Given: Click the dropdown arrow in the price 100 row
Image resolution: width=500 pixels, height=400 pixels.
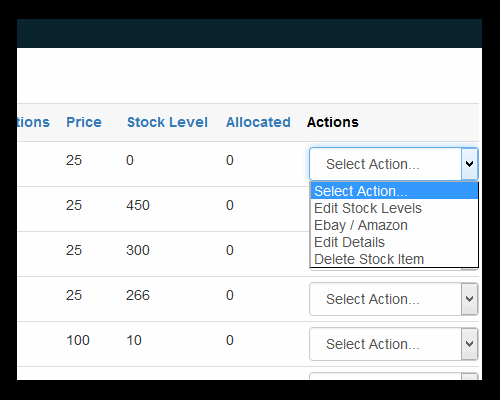Looking at the screenshot, I should click(x=469, y=344).
